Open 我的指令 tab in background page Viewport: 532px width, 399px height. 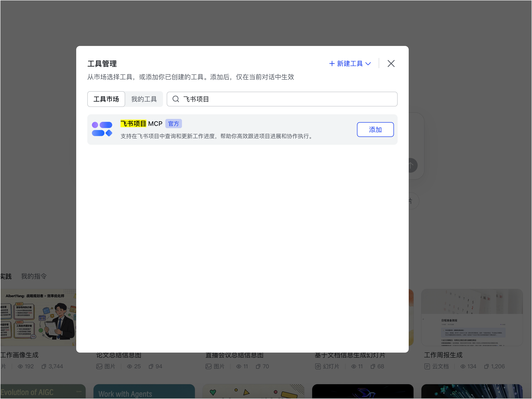pyautogui.click(x=34, y=276)
